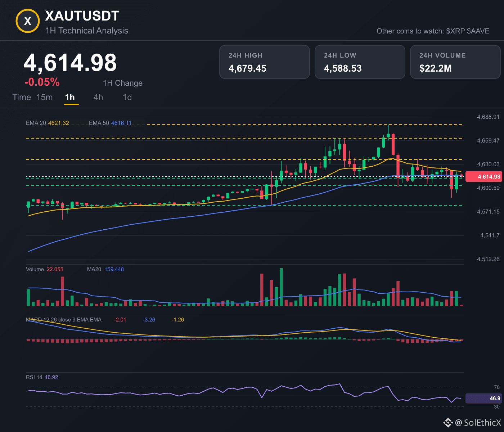Click the RSI 70 level label

(497, 387)
